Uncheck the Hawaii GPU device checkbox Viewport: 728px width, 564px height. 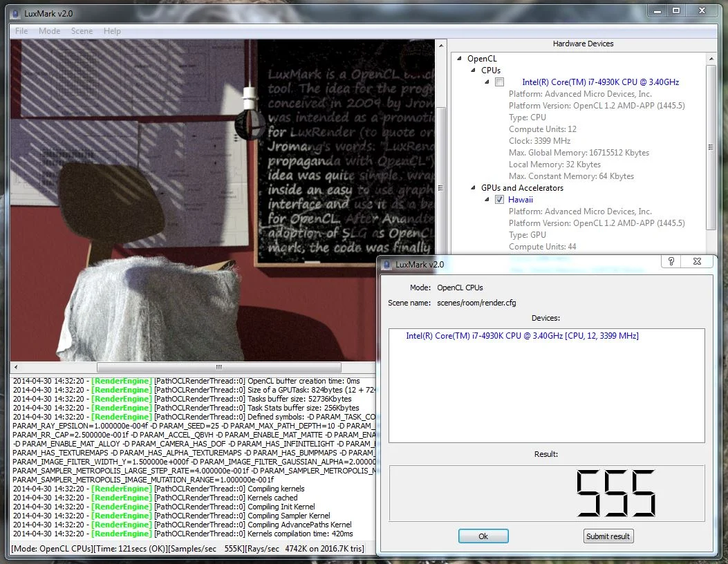[x=500, y=200]
